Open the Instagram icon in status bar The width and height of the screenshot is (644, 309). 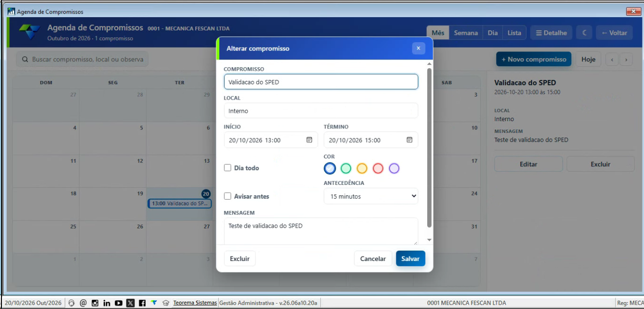point(95,303)
